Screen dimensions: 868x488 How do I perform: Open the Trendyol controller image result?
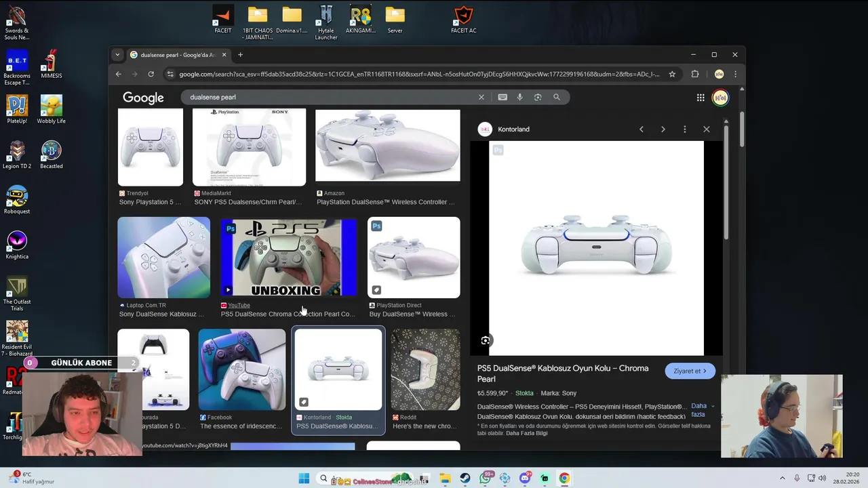pyautogui.click(x=151, y=147)
